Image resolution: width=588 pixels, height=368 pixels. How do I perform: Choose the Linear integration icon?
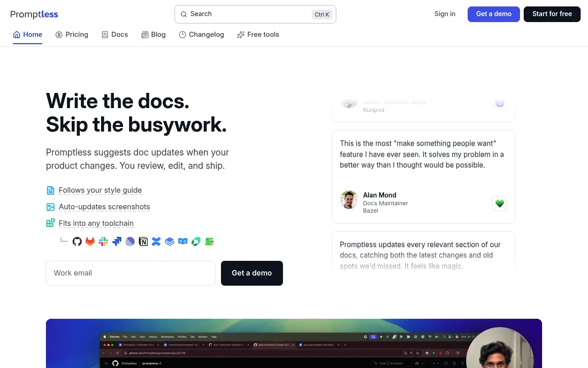click(x=130, y=241)
